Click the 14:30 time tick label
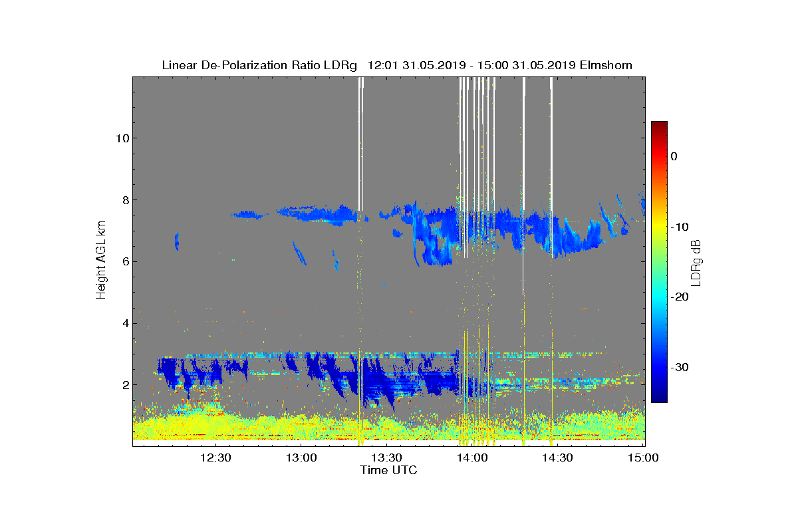The image size is (798, 532). click(x=557, y=458)
